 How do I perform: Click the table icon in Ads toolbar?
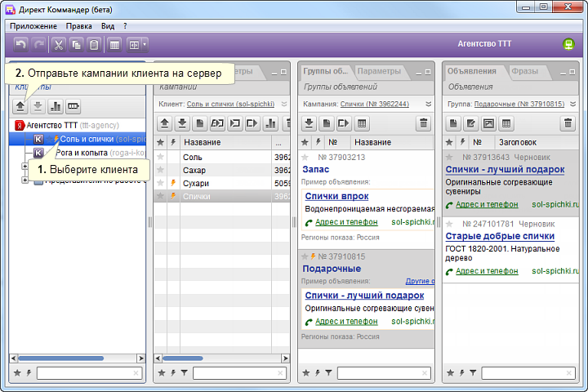[506, 123]
